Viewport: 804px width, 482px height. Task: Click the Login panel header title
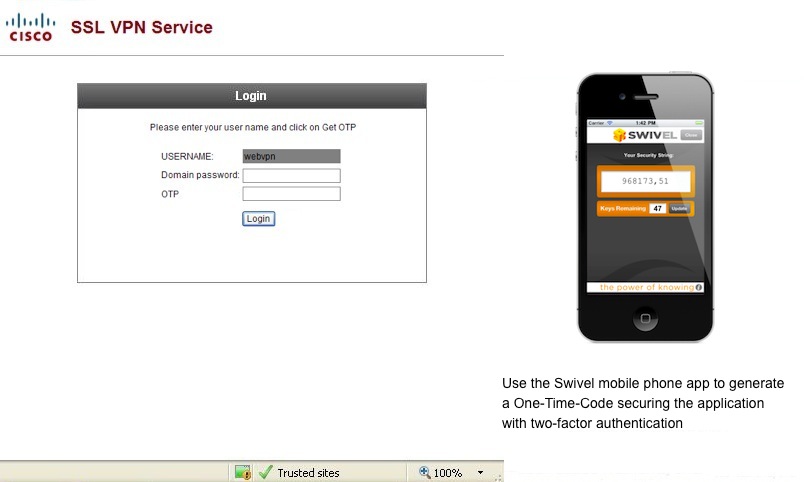coord(251,96)
